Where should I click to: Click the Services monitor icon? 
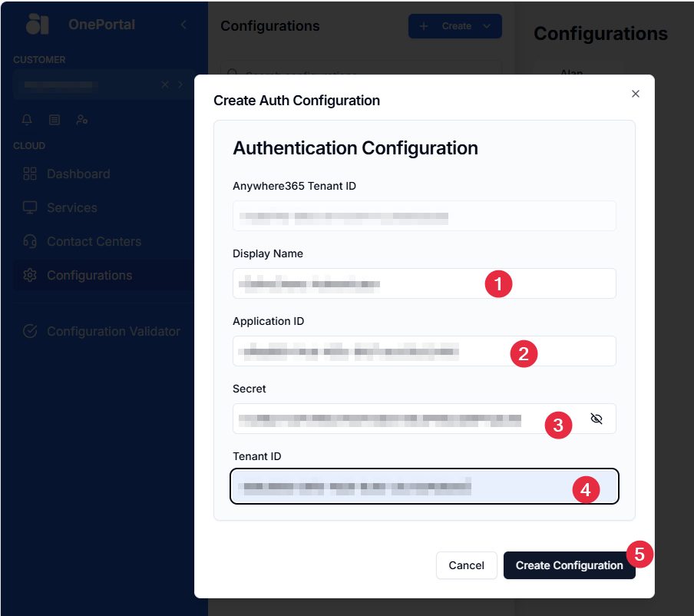pyautogui.click(x=30, y=207)
